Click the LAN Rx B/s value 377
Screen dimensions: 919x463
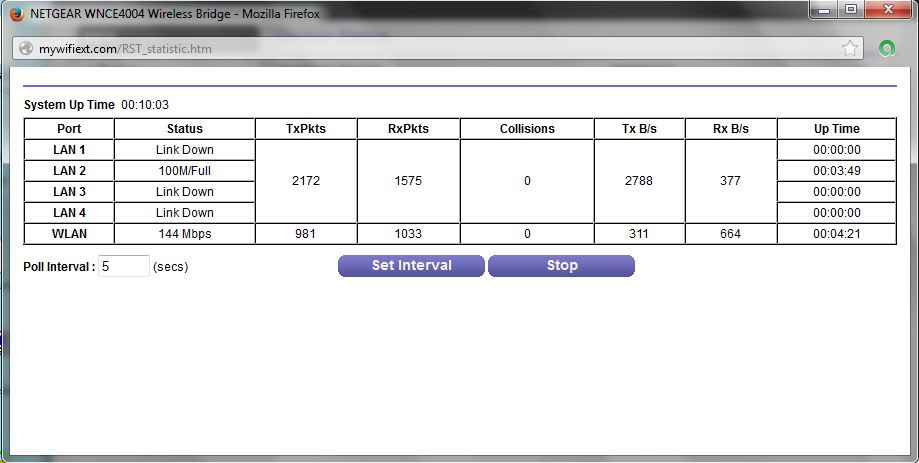[730, 181]
